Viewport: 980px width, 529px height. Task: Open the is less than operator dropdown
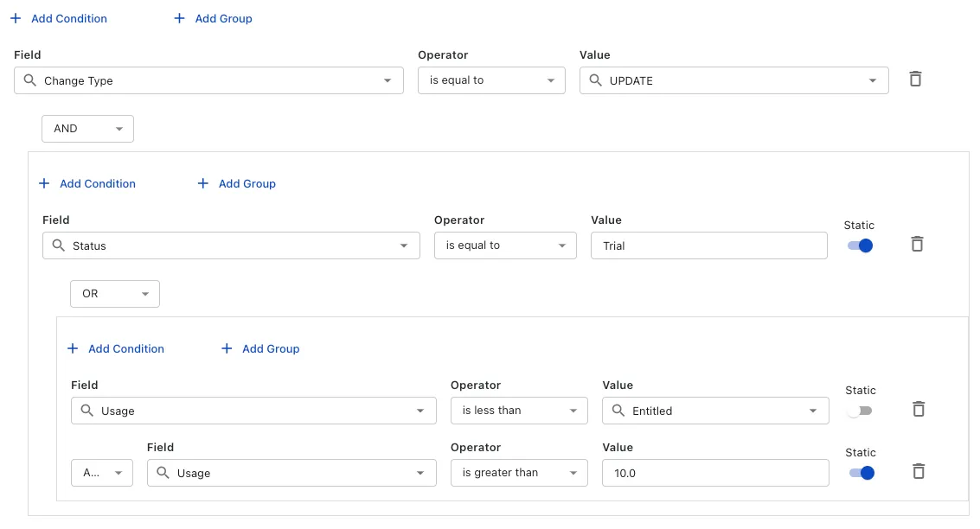(519, 411)
